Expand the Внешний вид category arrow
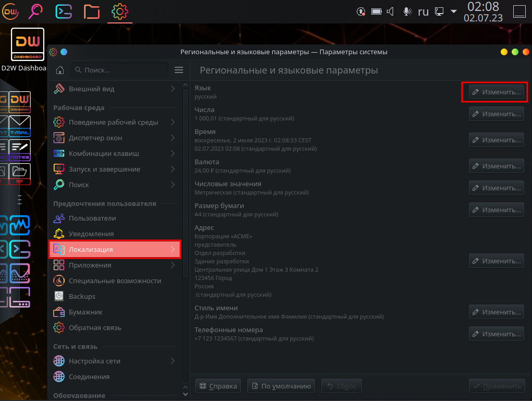 point(173,89)
